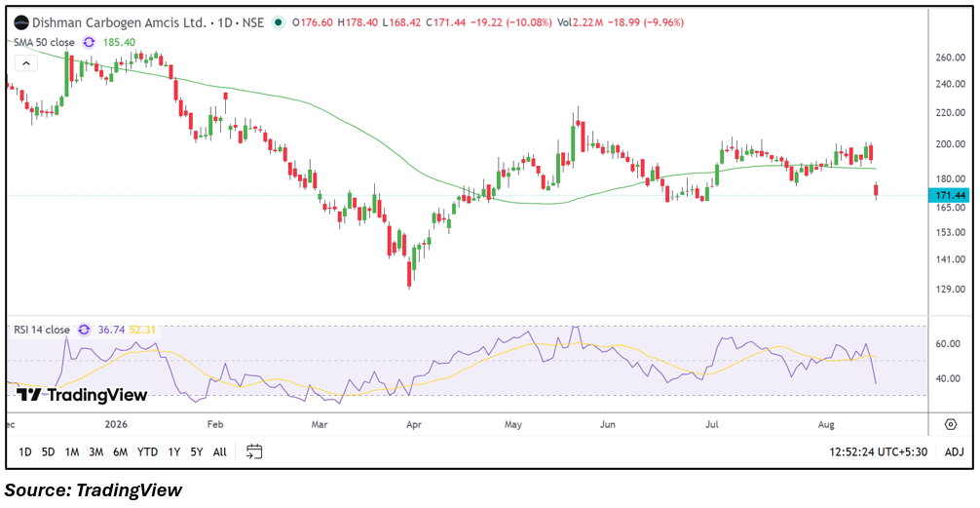The height and width of the screenshot is (508, 980).
Task: Select the YTD time range
Action: pos(147,451)
